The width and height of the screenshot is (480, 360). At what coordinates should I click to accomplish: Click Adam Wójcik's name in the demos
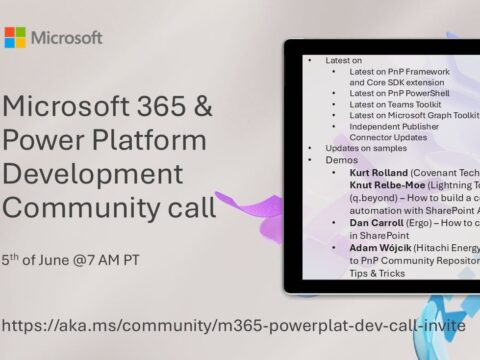tap(380, 248)
